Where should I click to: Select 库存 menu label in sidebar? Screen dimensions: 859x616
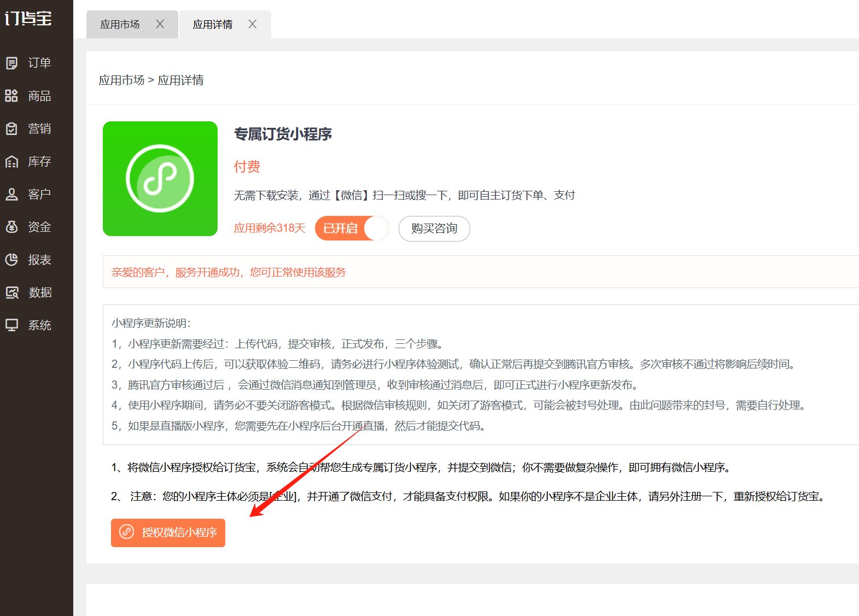coord(39,162)
